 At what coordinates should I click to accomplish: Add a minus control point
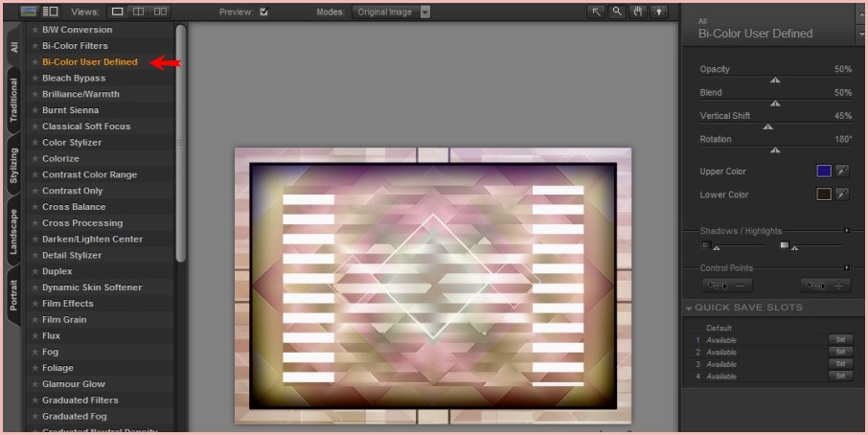727,286
